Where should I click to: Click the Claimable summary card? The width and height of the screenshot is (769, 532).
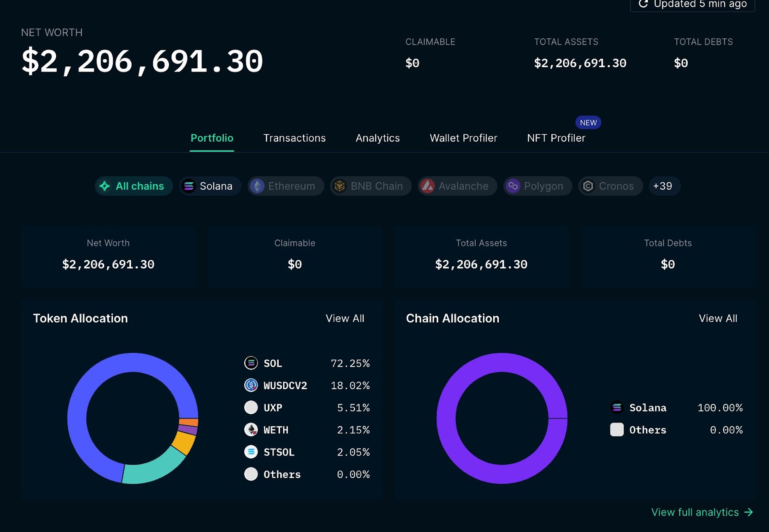point(295,258)
